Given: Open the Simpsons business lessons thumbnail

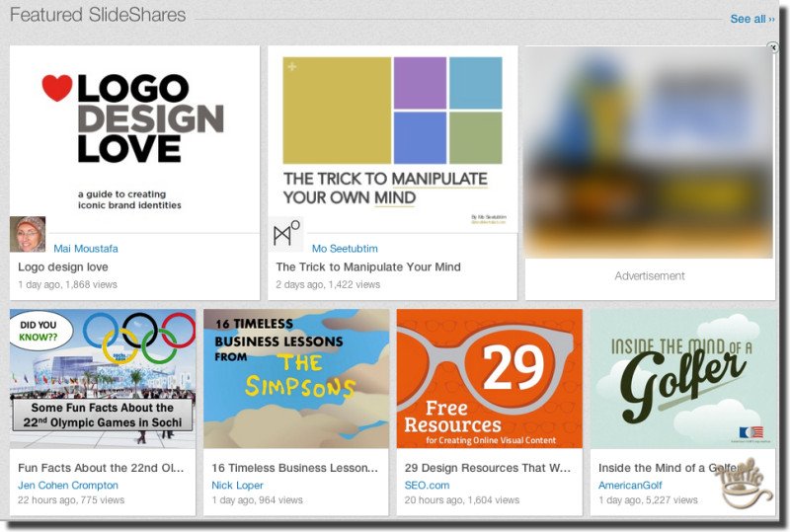Looking at the screenshot, I should (x=296, y=378).
